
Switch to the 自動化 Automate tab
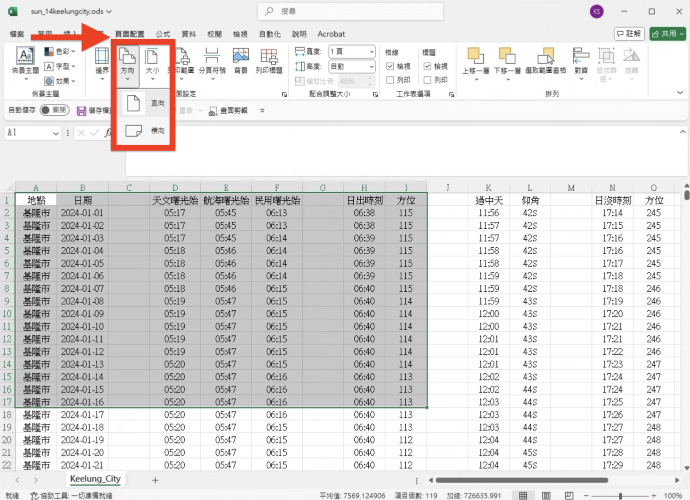click(x=270, y=34)
